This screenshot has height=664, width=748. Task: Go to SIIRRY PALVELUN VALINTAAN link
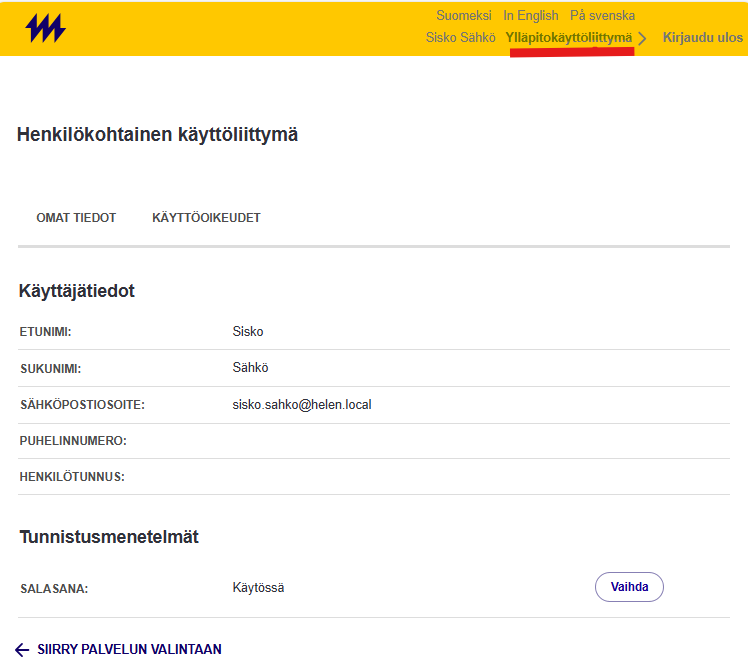pyautogui.click(x=129, y=650)
